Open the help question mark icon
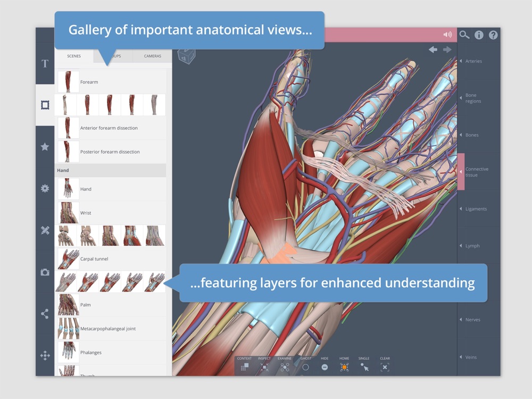 [x=493, y=35]
